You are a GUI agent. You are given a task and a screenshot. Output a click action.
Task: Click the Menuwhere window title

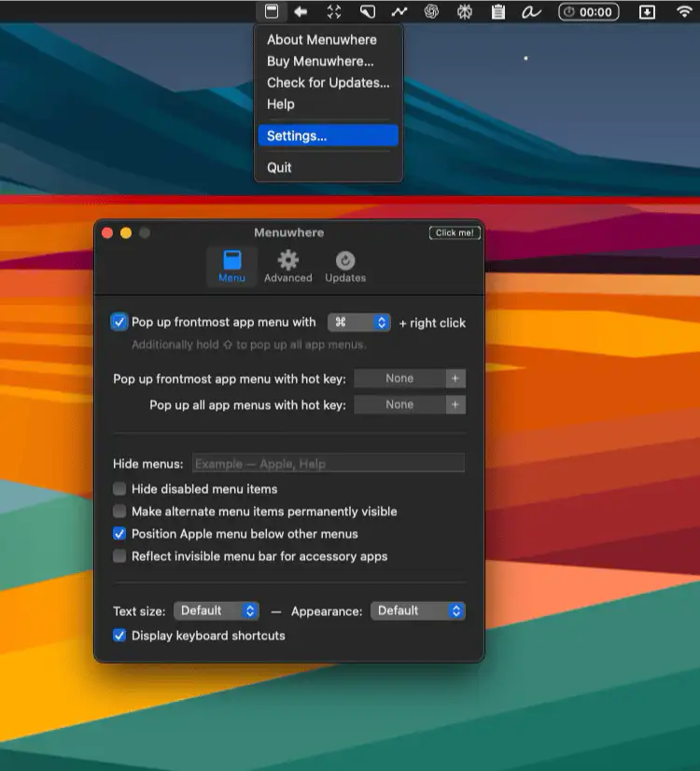(289, 232)
